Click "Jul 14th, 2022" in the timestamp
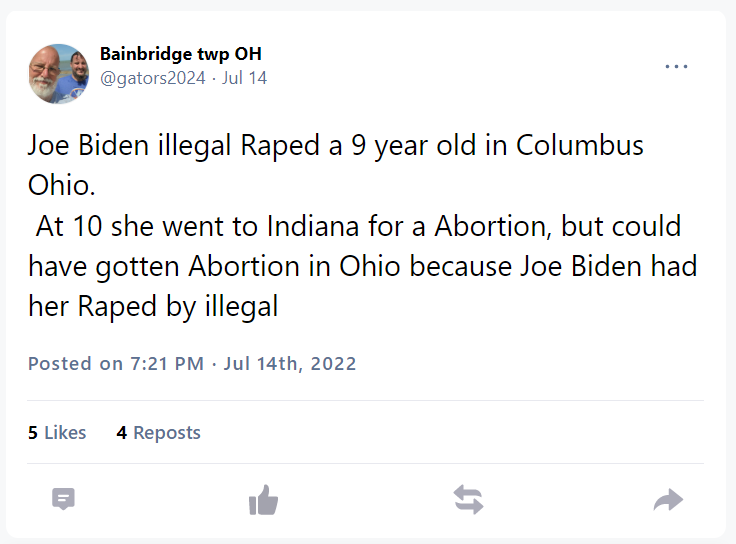 coord(290,363)
